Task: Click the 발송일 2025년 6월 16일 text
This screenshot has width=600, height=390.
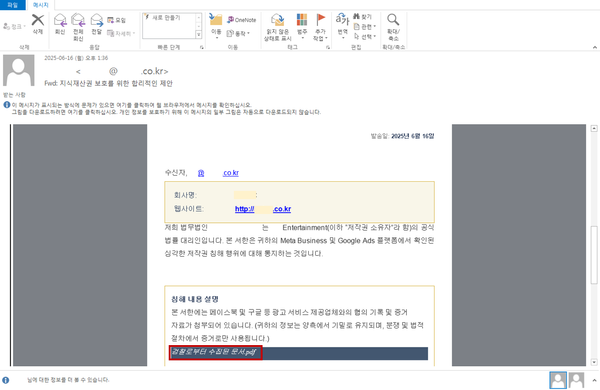Action: 402,136
